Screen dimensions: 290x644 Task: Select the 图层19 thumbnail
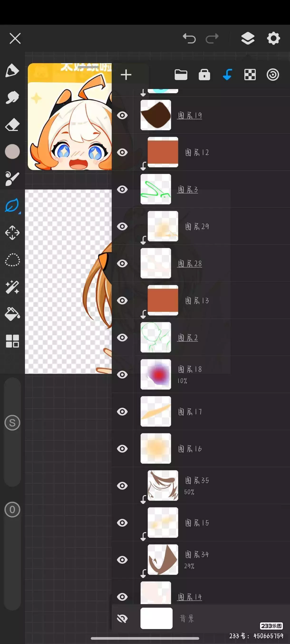[x=156, y=115]
